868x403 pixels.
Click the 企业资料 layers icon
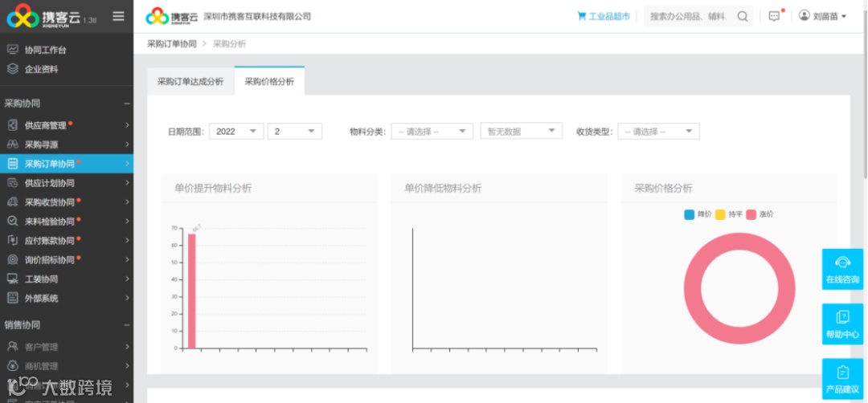pyautogui.click(x=13, y=68)
